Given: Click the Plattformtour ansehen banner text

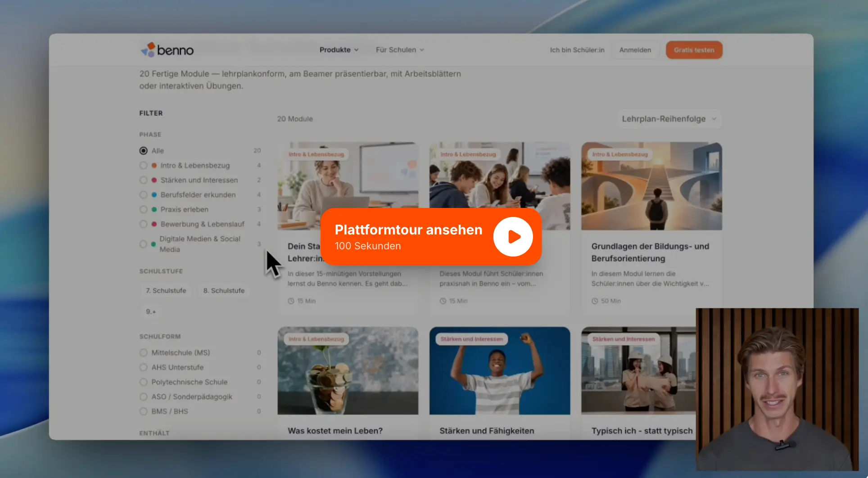Looking at the screenshot, I should pos(408,230).
